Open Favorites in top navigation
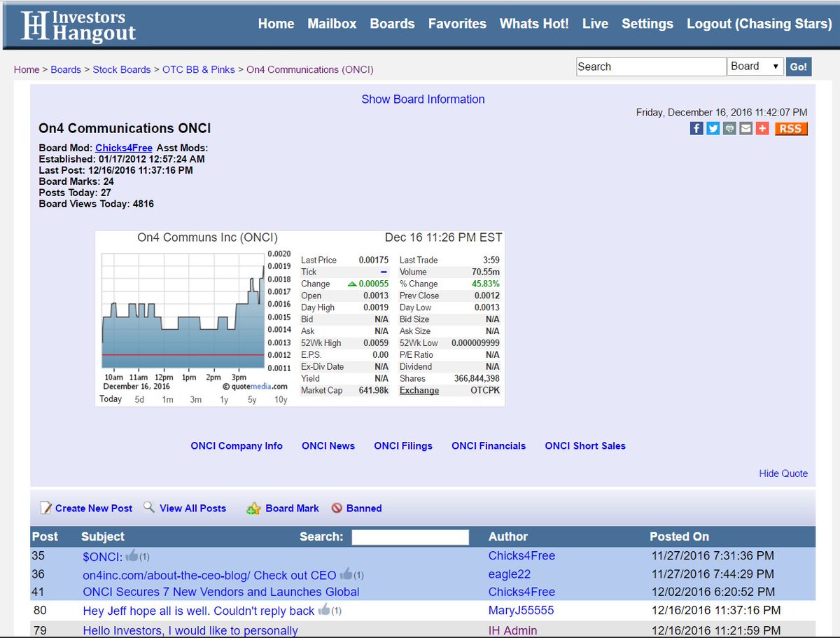Viewport: 840px width, 638px height. pos(457,24)
